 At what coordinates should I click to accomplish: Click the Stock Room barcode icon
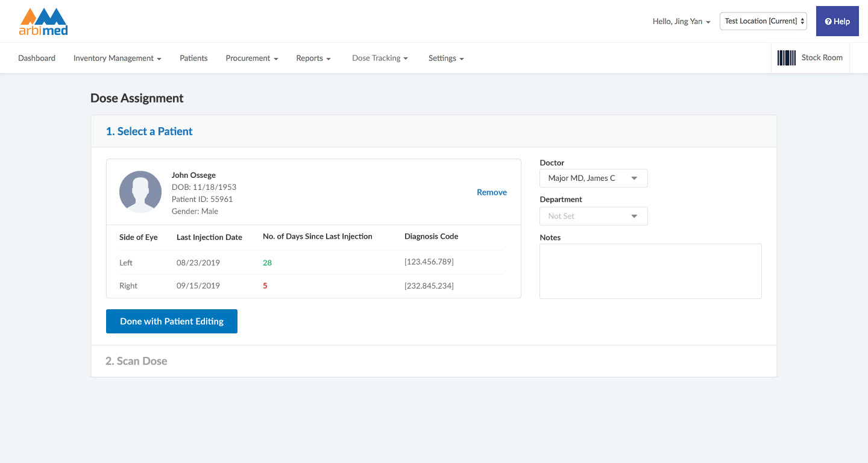786,58
